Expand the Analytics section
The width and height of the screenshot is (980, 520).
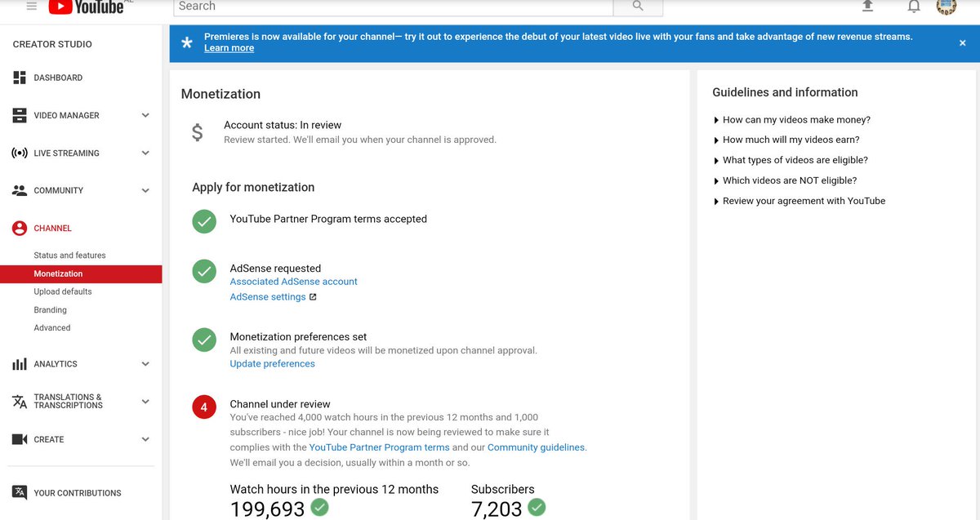[145, 364]
